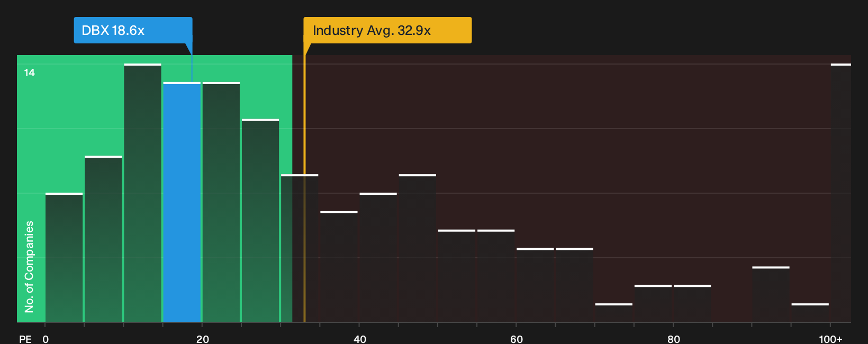Click the x-axis tick label 0
Screen dimensions: 868x344
(46, 339)
